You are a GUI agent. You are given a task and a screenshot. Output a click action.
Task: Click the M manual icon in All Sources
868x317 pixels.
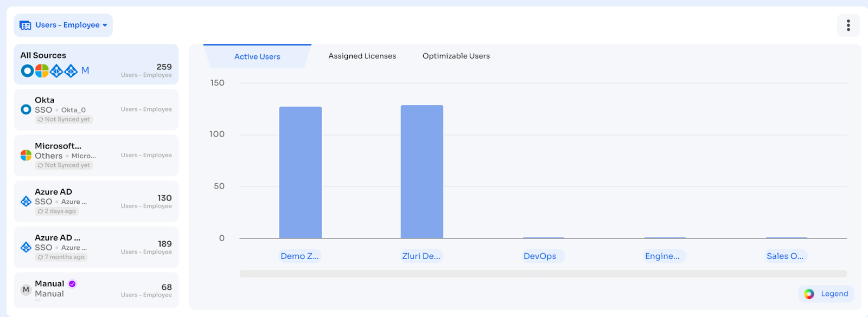pos(85,70)
